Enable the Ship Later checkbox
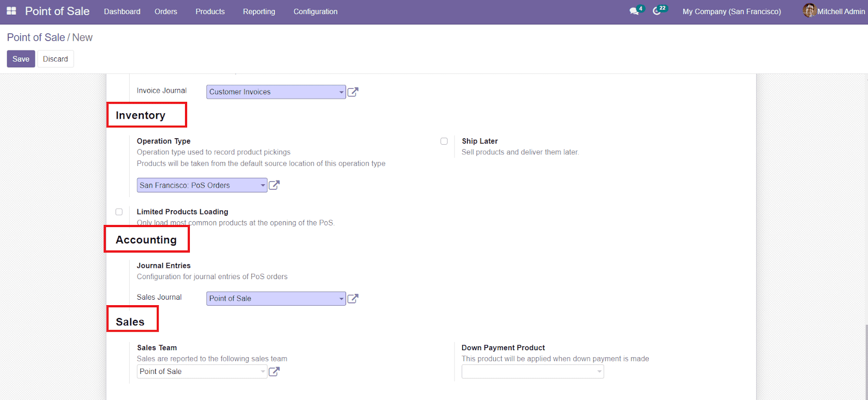Viewport: 868px width, 400px height. tap(444, 141)
